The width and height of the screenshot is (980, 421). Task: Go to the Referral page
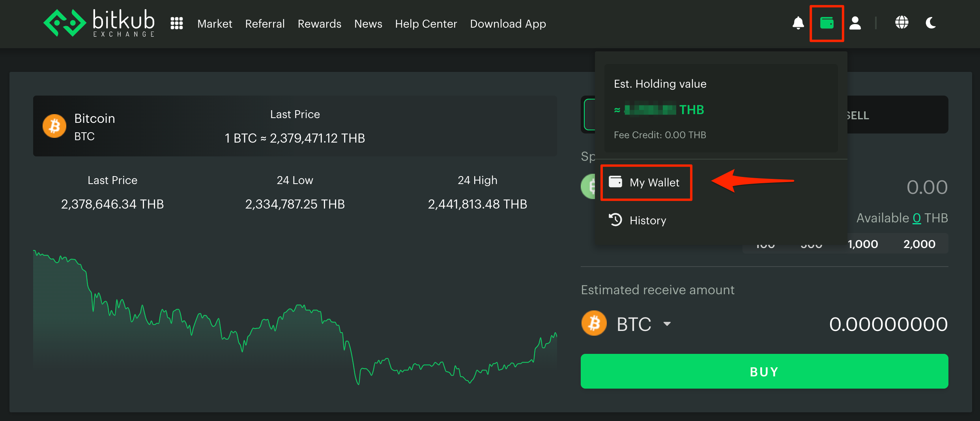click(x=265, y=24)
